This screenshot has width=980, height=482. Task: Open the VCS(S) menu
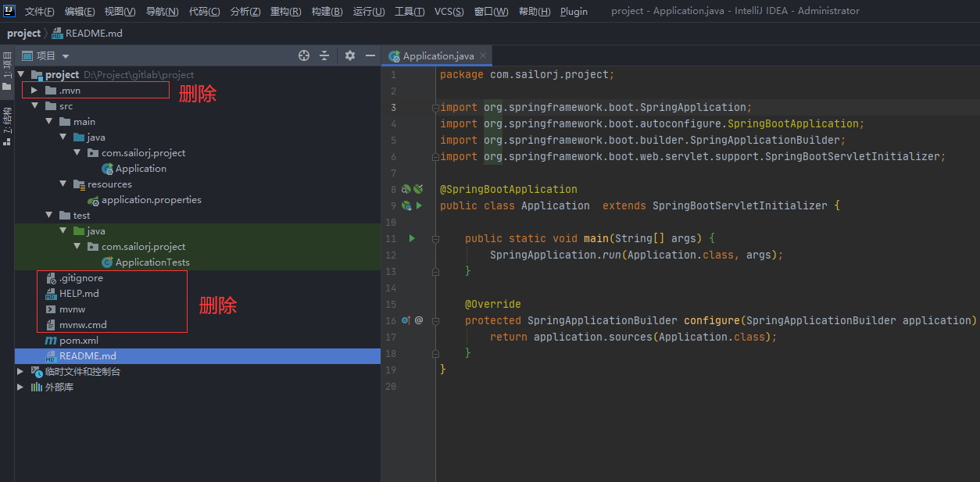click(449, 11)
